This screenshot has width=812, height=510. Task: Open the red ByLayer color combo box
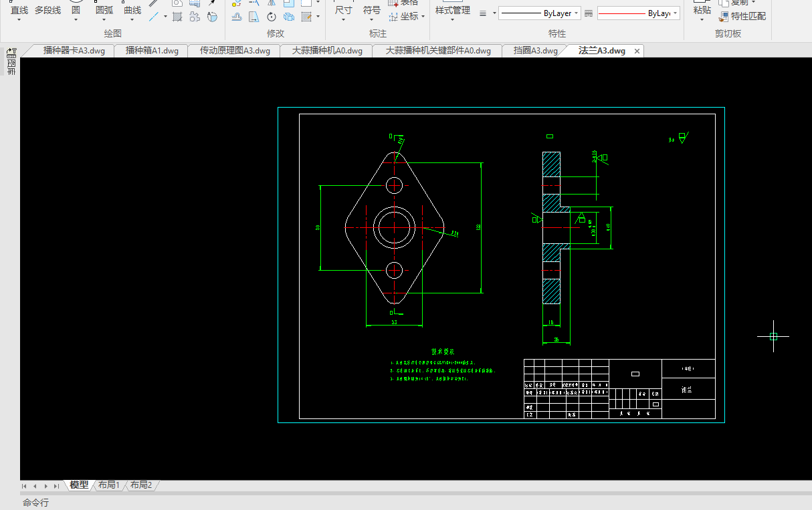(x=638, y=13)
